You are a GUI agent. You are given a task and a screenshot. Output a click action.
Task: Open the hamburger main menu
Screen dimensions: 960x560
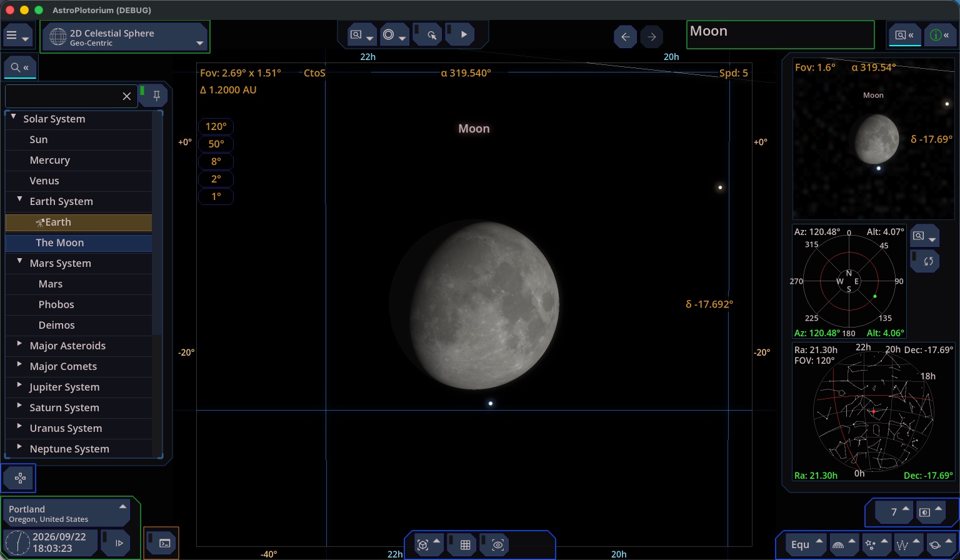[x=17, y=36]
